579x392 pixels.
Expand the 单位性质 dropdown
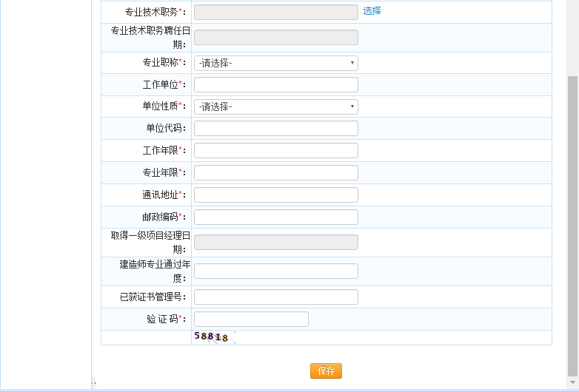pos(275,107)
